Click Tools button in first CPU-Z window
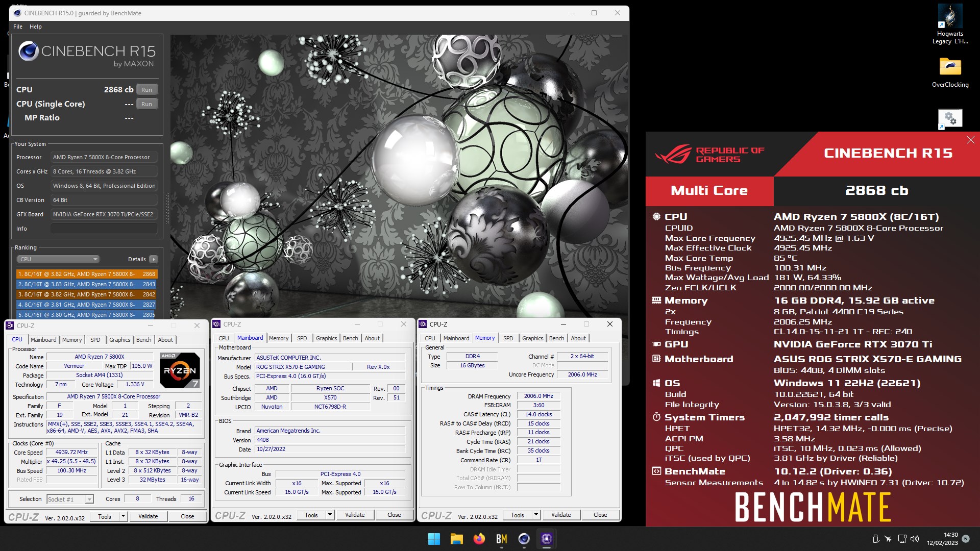 pos(105,516)
